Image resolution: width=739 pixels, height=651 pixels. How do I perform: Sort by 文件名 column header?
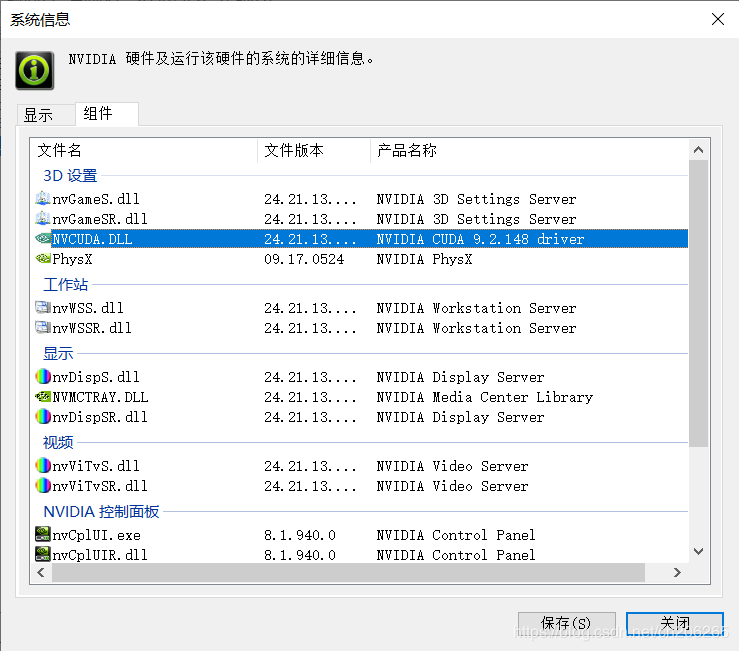144,150
